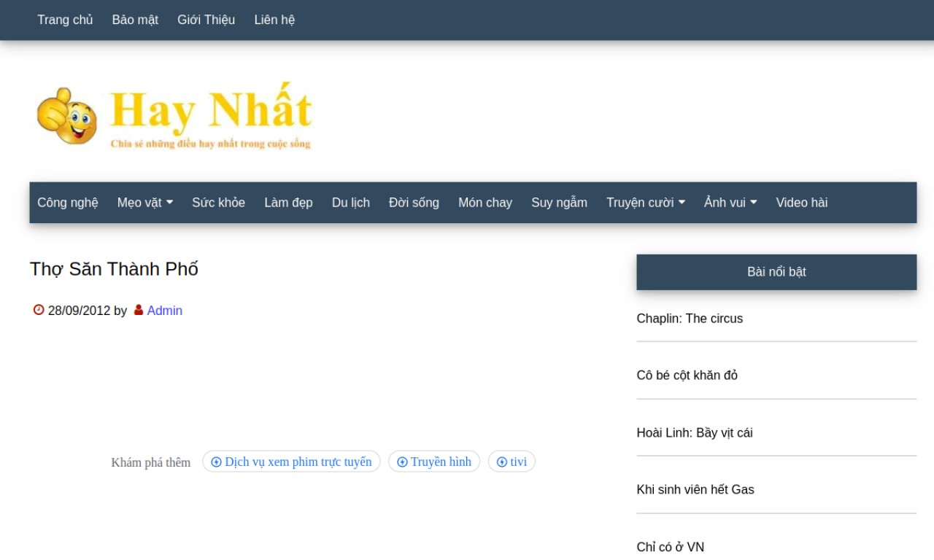934x560 pixels.
Task: Open the Công nghệ category
Action: (68, 203)
